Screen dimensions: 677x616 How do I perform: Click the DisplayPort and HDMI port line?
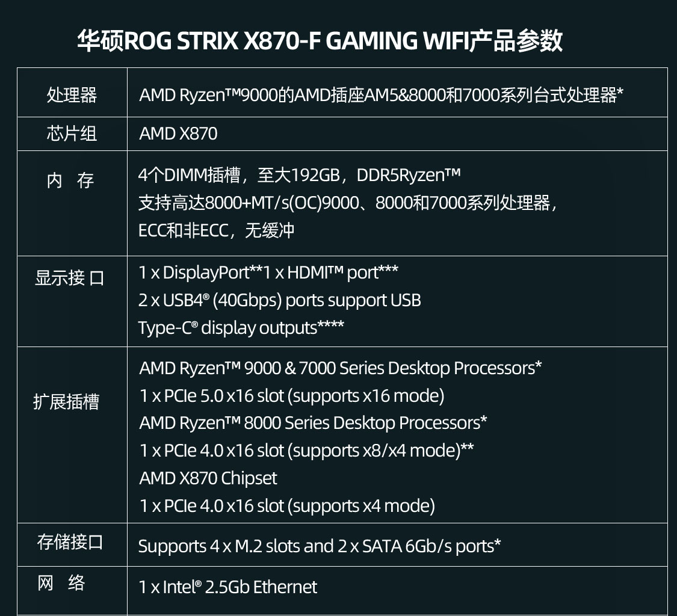coord(268,273)
